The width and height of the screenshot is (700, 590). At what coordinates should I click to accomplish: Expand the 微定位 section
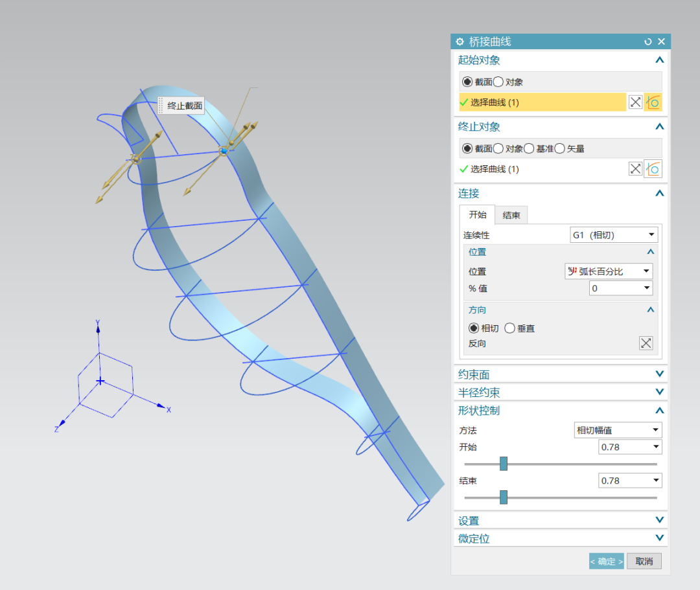tap(659, 538)
